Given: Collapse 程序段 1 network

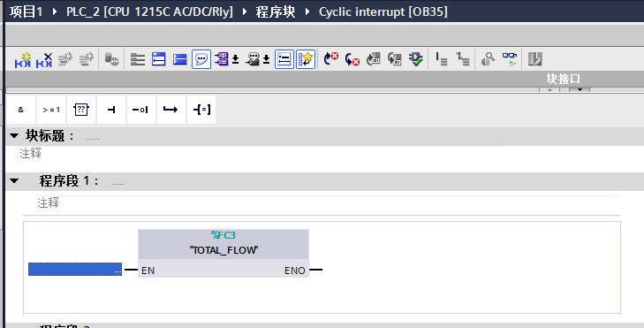Looking at the screenshot, I should click(14, 180).
